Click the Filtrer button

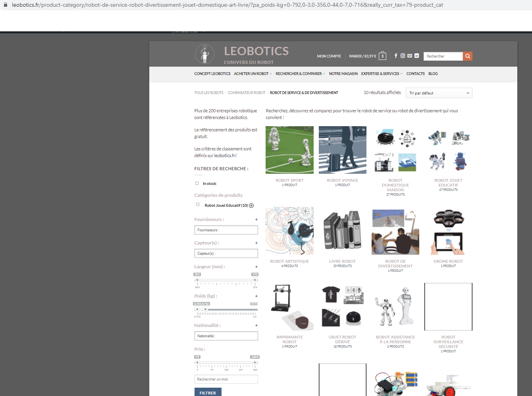pos(208,392)
